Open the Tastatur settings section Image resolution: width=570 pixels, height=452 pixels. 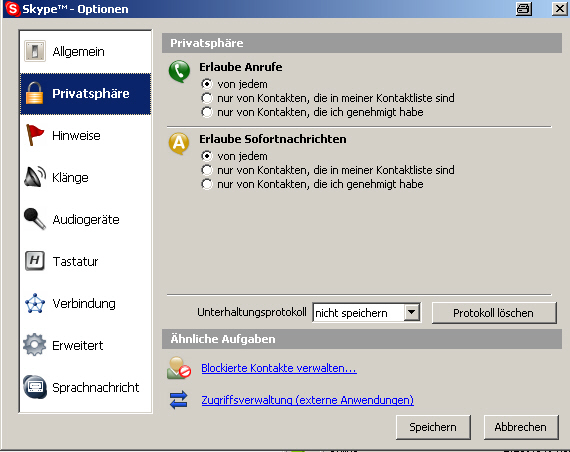click(x=85, y=261)
